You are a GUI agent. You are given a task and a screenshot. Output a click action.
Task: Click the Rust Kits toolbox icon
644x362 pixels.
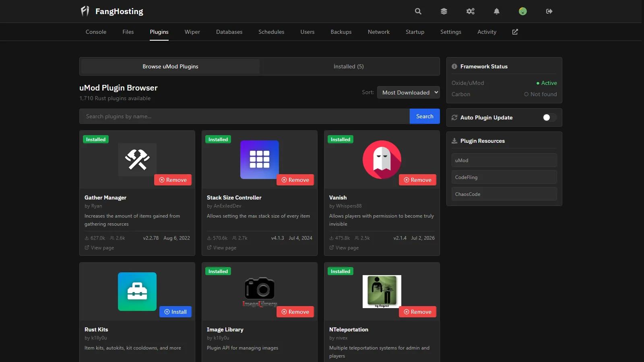tap(137, 292)
